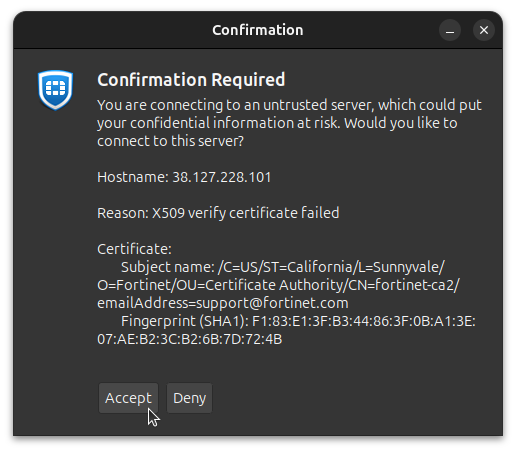516x452 pixels.
Task: Click the untrusted server warning message
Action: point(289,123)
